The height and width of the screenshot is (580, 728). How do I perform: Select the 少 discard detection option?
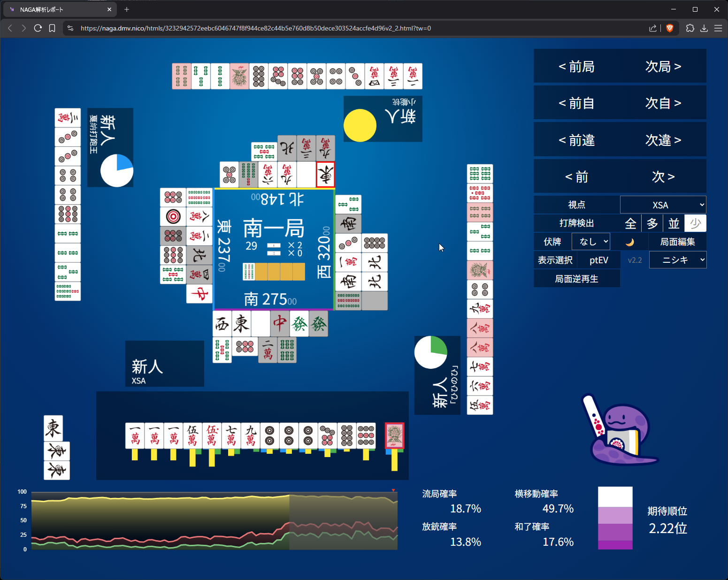coord(695,223)
